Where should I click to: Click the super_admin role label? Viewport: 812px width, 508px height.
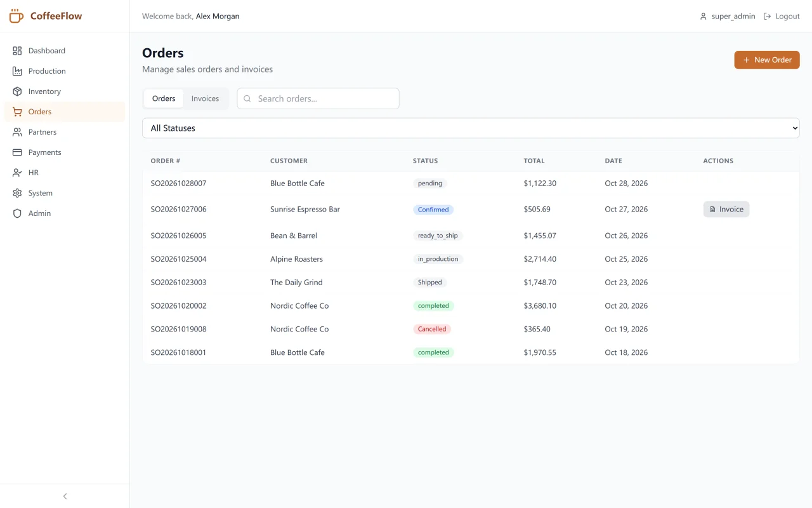[733, 17]
